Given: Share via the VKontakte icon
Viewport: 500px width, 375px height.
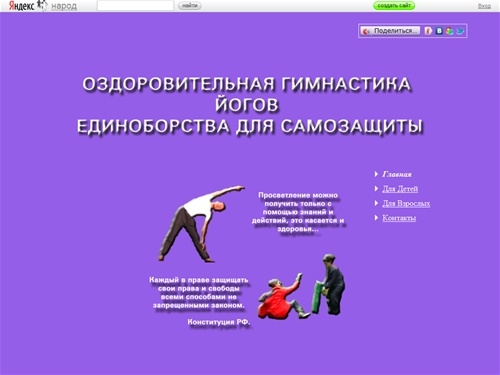Looking at the screenshot, I should [x=439, y=31].
